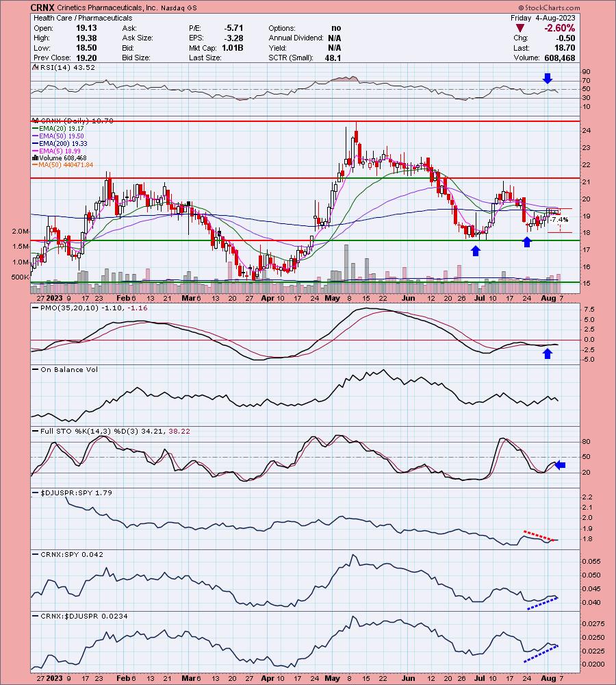Click the -2.60% percent change value
The height and width of the screenshot is (685, 616).
pos(559,28)
